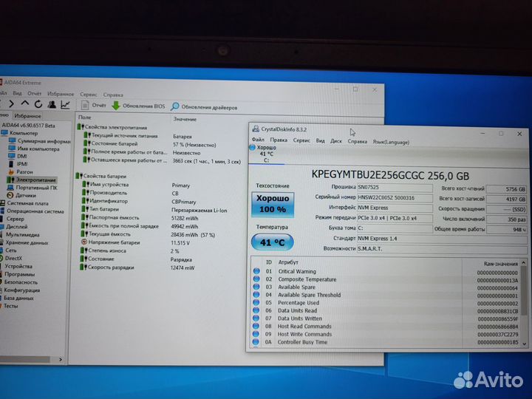This screenshot has width=532, height=399.
Task: Select Компьютер tree node
Action: (20, 133)
